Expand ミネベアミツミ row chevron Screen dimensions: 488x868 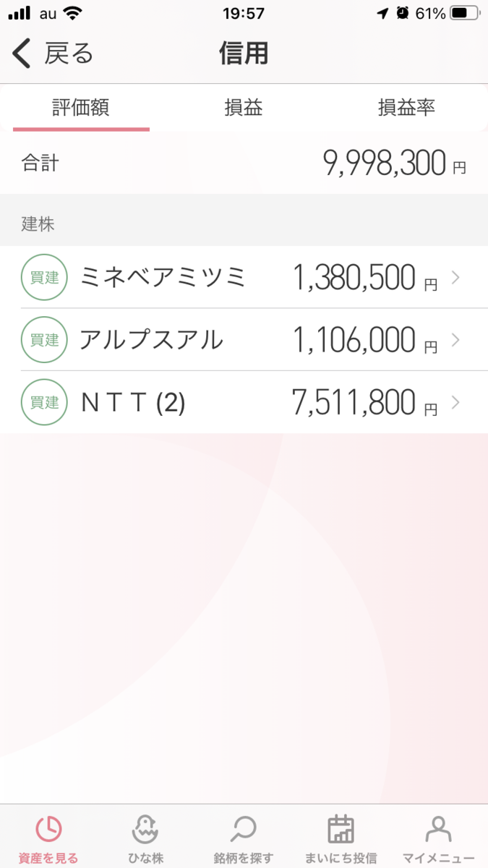click(x=455, y=277)
